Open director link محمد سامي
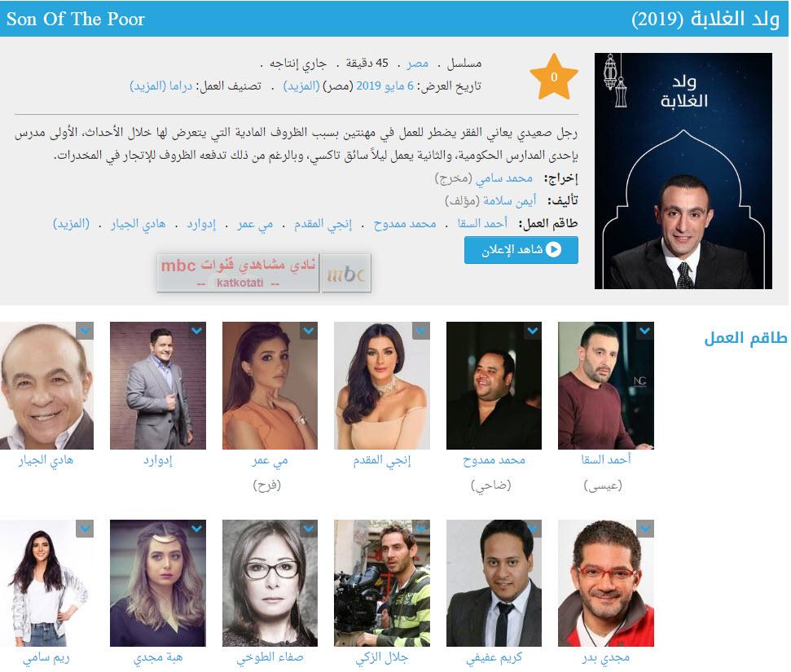 point(504,178)
